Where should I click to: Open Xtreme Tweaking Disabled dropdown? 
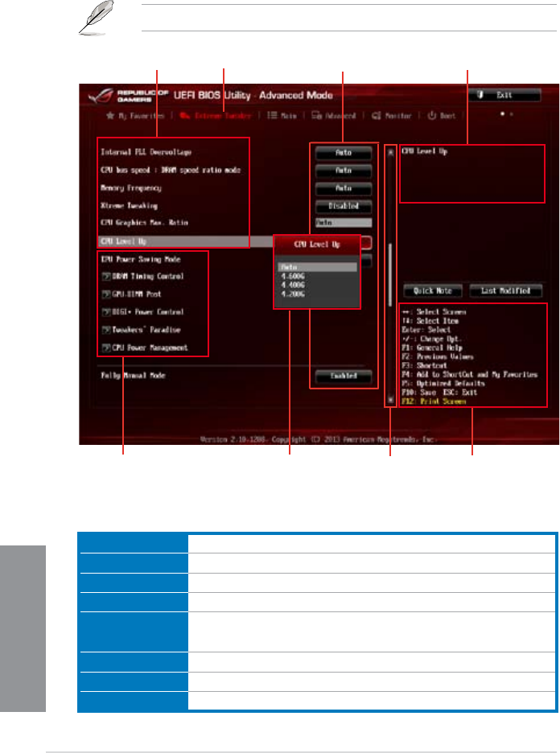coord(344,206)
